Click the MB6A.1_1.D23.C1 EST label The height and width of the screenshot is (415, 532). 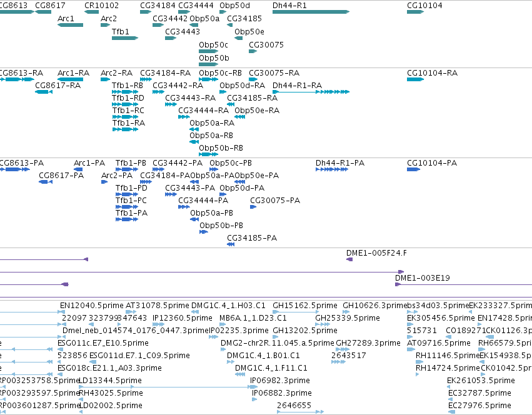click(253, 318)
